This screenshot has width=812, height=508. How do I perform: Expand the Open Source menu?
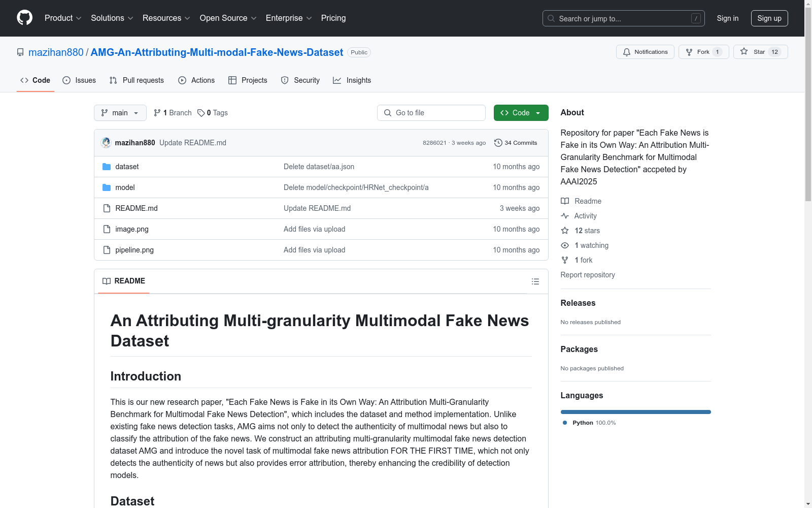pos(228,18)
